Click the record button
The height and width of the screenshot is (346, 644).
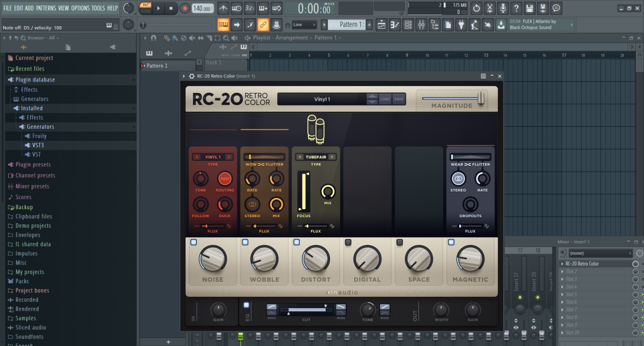pyautogui.click(x=185, y=8)
